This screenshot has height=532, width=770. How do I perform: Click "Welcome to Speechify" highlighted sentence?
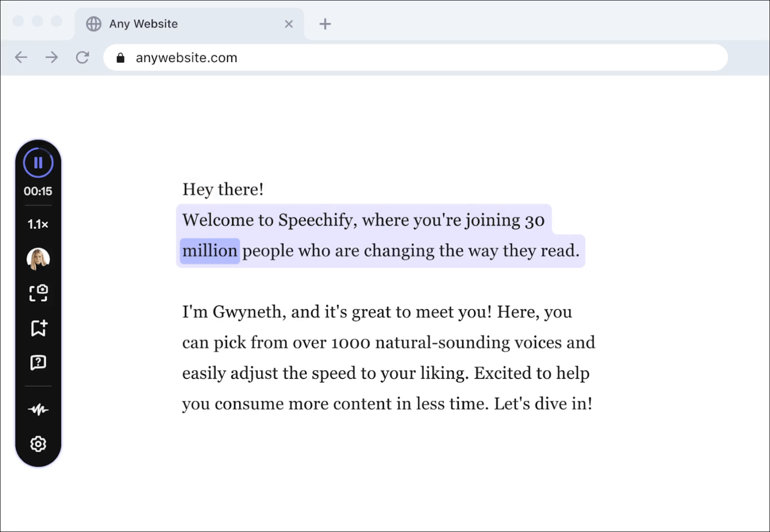[x=381, y=235]
